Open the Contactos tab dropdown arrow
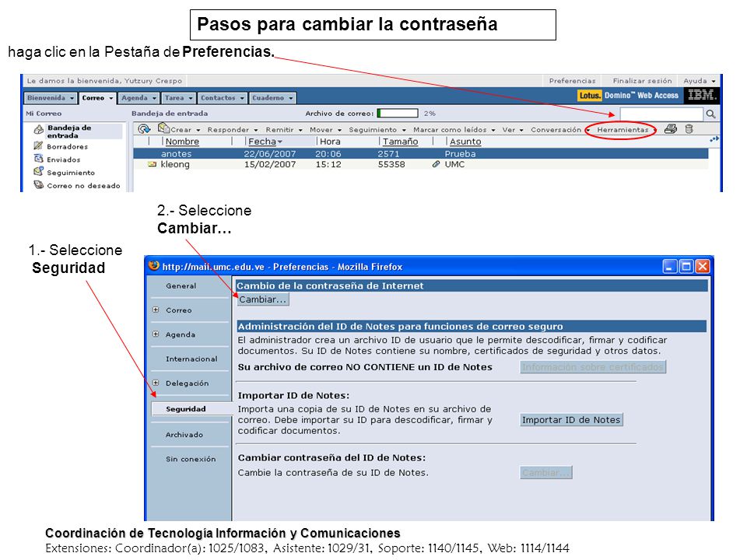This screenshot has height=560, width=747. [242, 98]
